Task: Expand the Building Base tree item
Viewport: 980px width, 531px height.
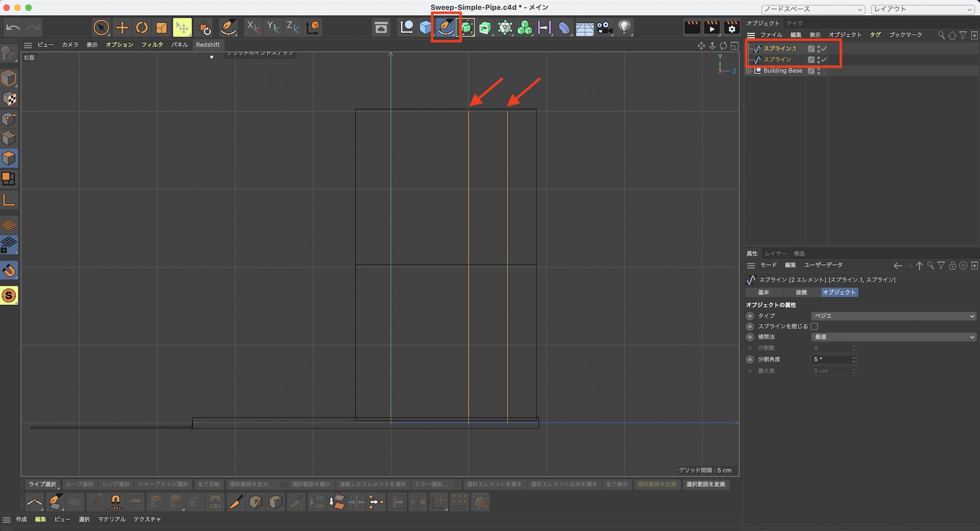Action: [x=748, y=71]
